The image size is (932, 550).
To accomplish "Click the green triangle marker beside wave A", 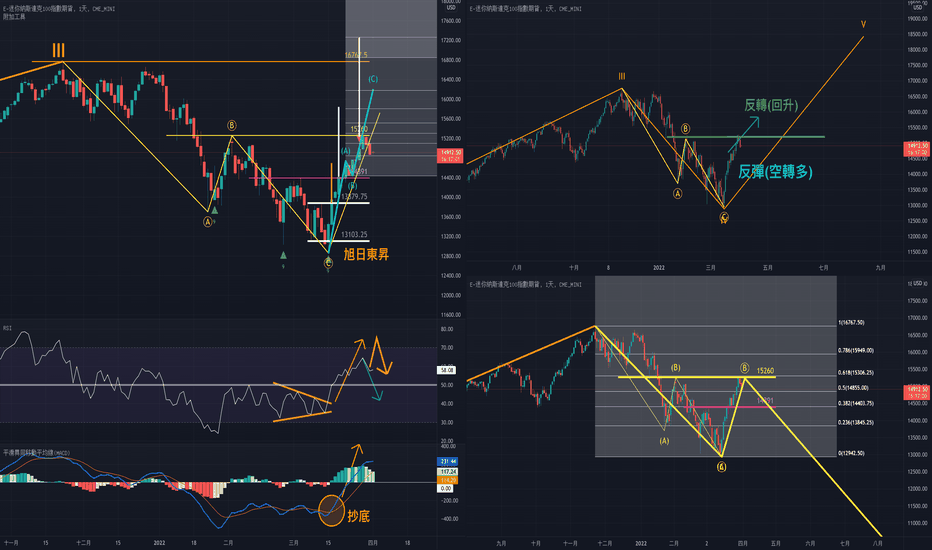I will coord(215,210).
